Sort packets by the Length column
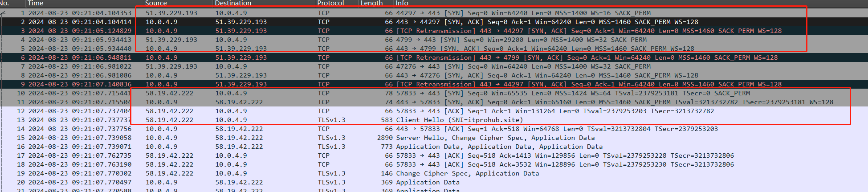Screen dimensions: 868x192 371,3
